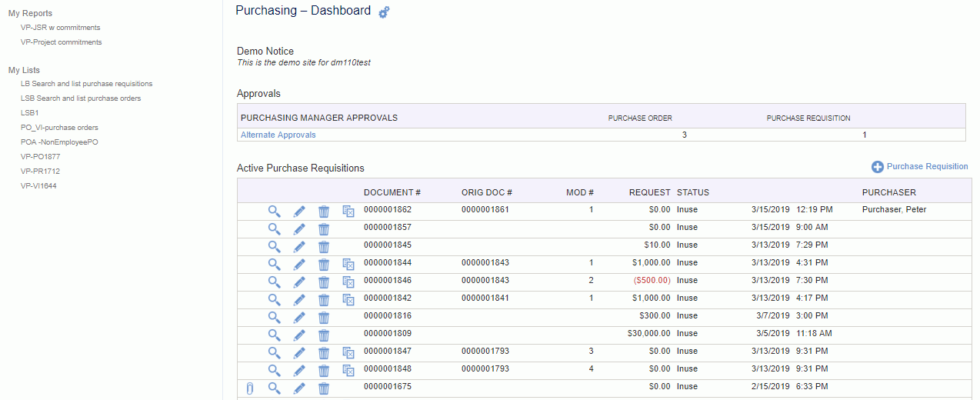The width and height of the screenshot is (980, 400).
Task: View requisition 0000001857 with magnifier icon
Action: pyautogui.click(x=274, y=228)
